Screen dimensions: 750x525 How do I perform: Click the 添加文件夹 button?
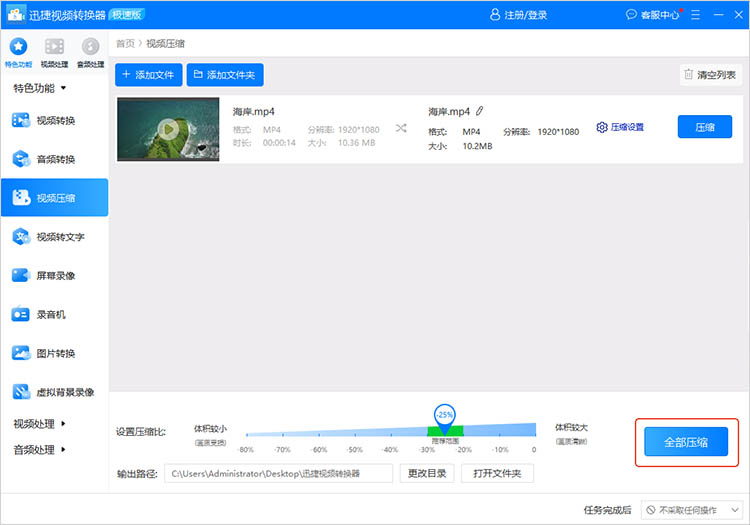[225, 75]
